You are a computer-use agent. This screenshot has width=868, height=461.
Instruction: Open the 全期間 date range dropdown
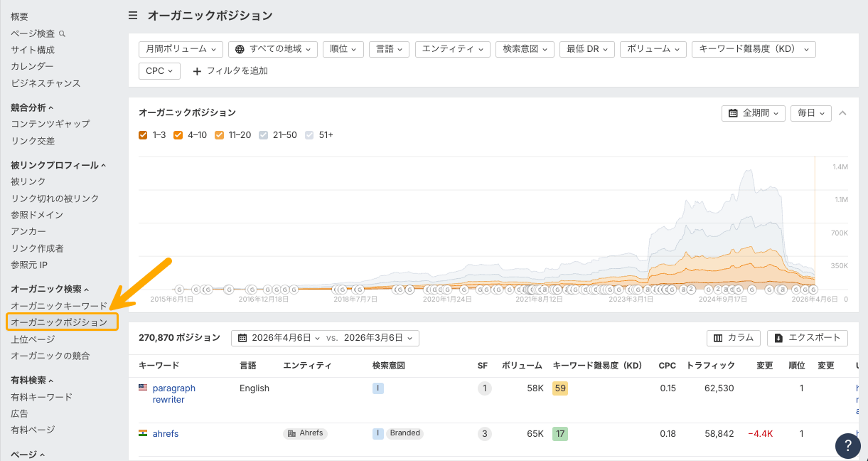tap(753, 113)
